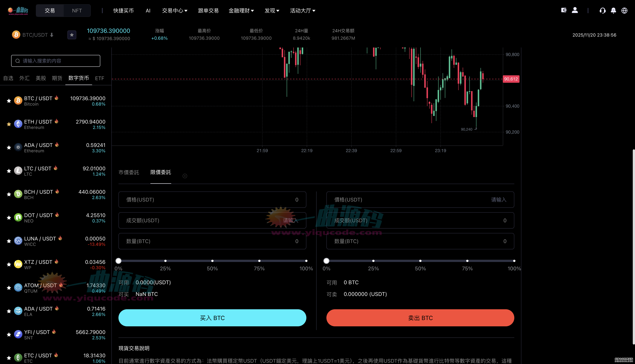The height and width of the screenshot is (364, 635).
Task: Open the wallet icon in top bar
Action: (x=564, y=11)
